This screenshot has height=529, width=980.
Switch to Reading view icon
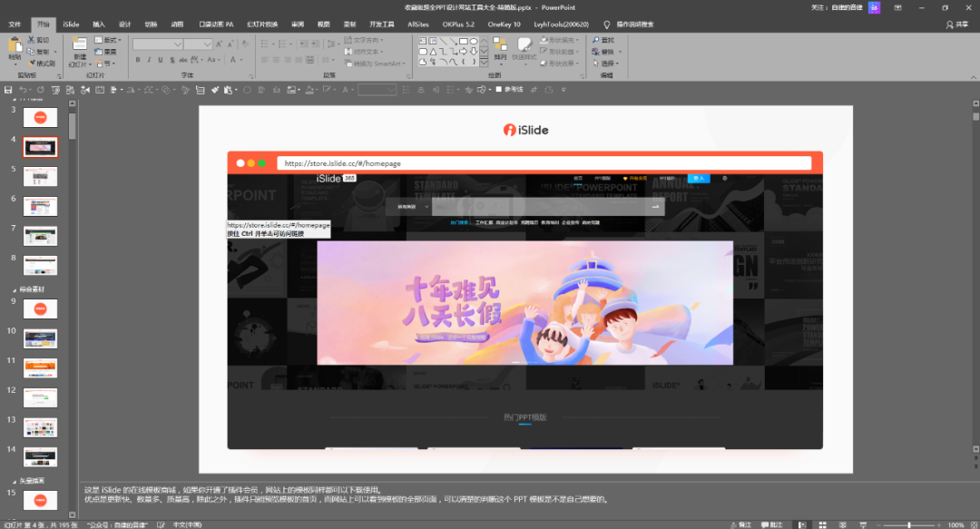pyautogui.click(x=842, y=524)
